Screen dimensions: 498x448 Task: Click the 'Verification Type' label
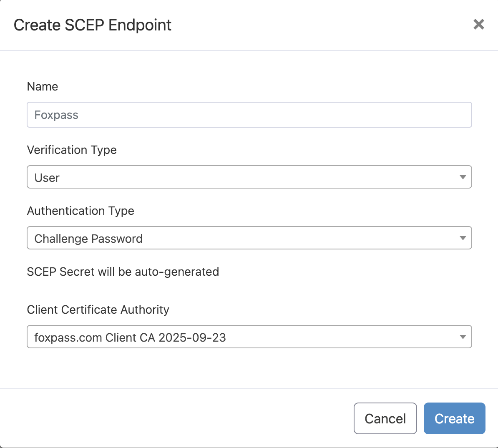(x=72, y=150)
